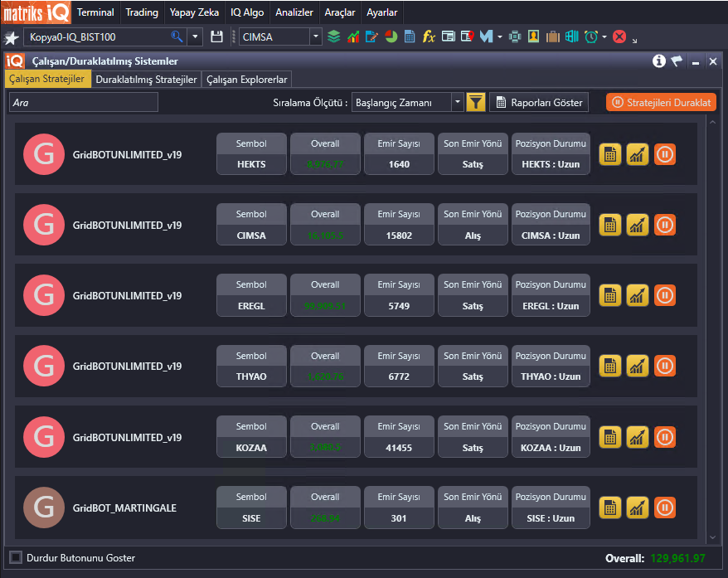Viewport: 728px width, 578px height.
Task: Click the portrait photo toolbar icon
Action: point(533,36)
